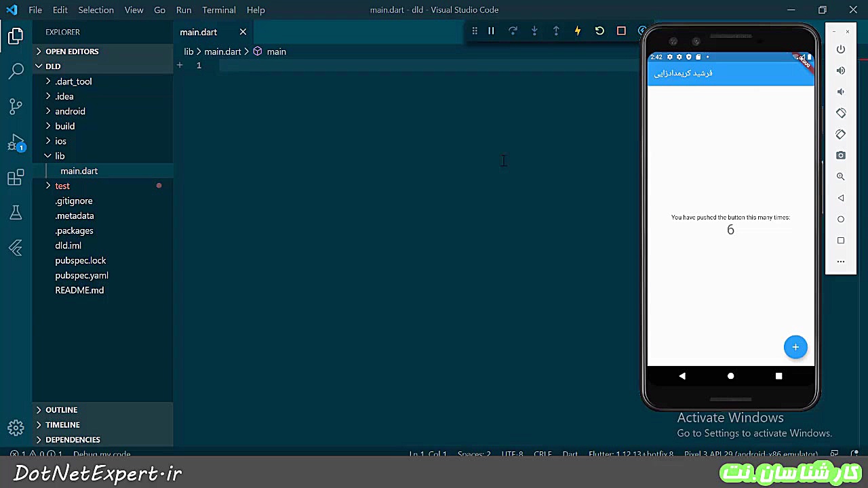868x488 pixels.
Task: Rotate emulator right
Action: click(841, 134)
